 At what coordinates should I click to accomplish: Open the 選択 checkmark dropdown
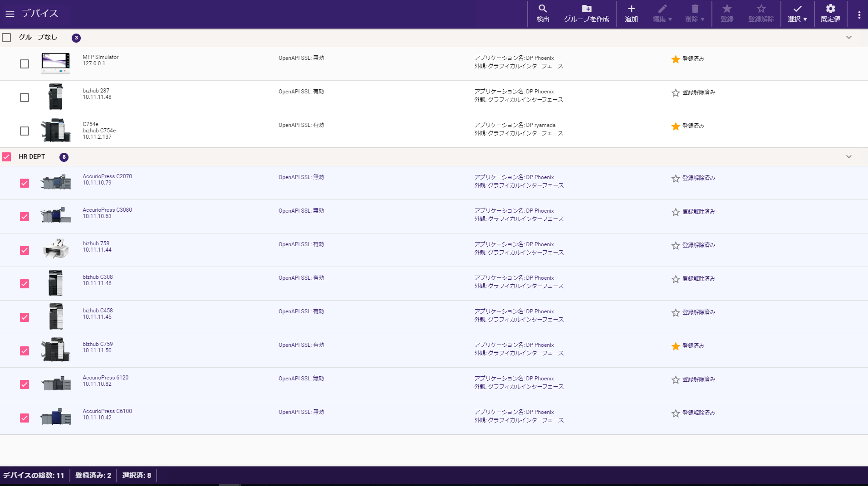point(797,14)
